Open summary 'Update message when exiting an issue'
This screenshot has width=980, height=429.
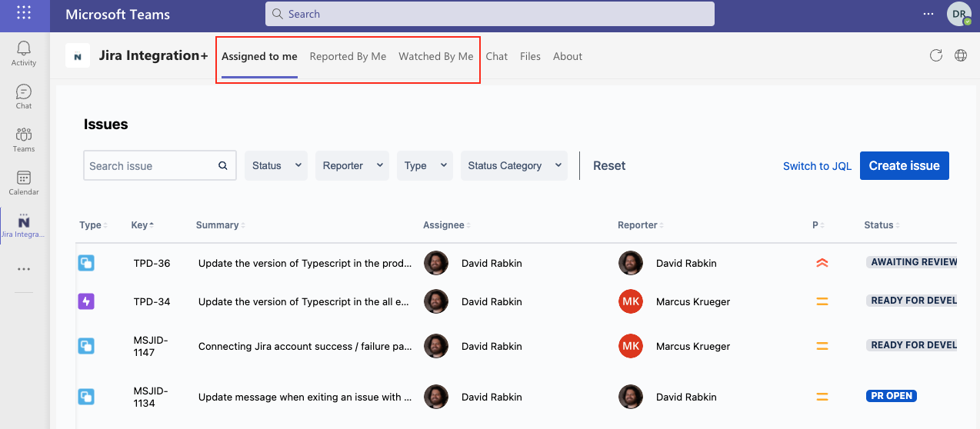tap(305, 397)
